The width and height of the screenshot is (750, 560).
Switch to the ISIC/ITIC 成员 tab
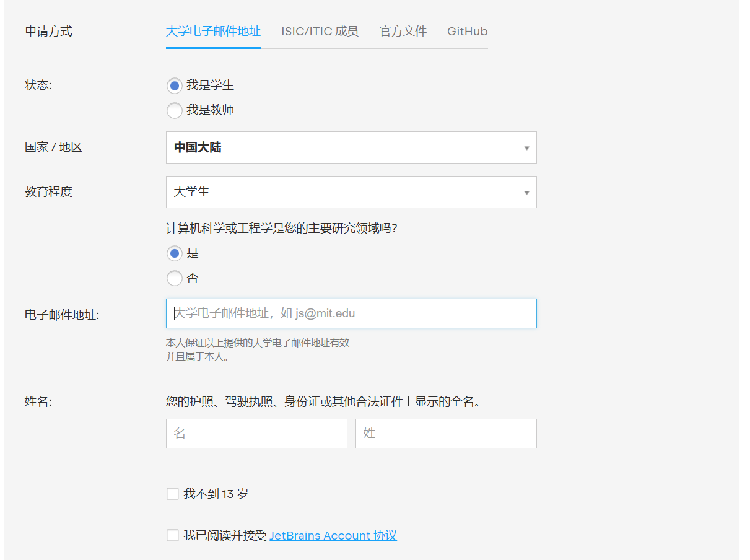320,32
